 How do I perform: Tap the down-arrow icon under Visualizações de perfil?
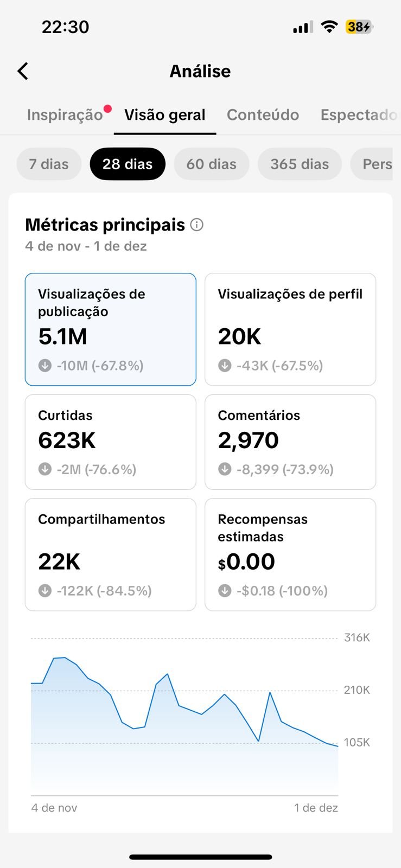tap(225, 366)
